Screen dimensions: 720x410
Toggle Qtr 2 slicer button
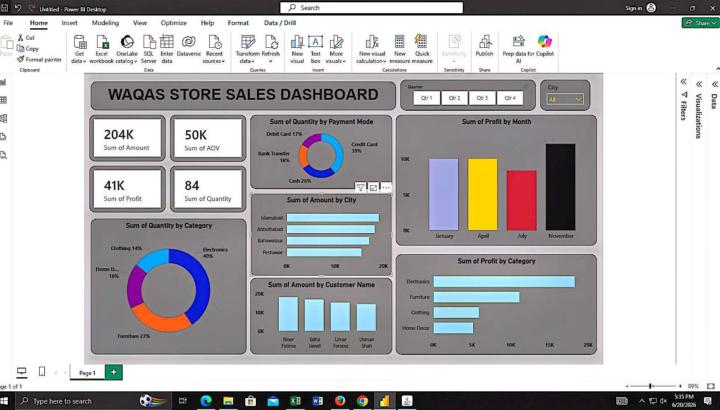pyautogui.click(x=454, y=98)
